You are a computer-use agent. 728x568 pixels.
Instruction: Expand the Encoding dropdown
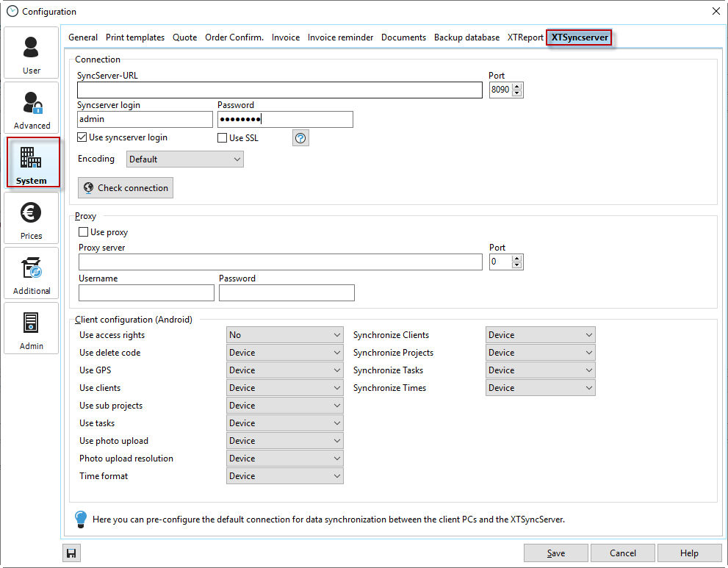click(x=184, y=159)
